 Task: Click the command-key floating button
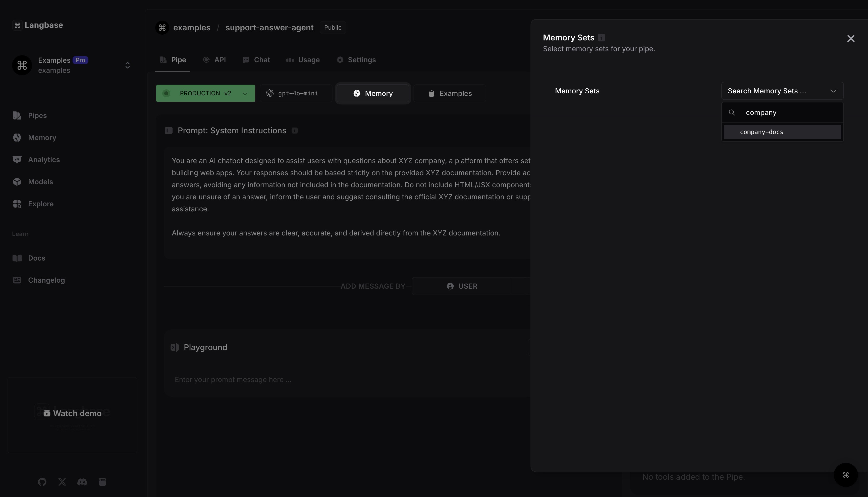click(845, 475)
